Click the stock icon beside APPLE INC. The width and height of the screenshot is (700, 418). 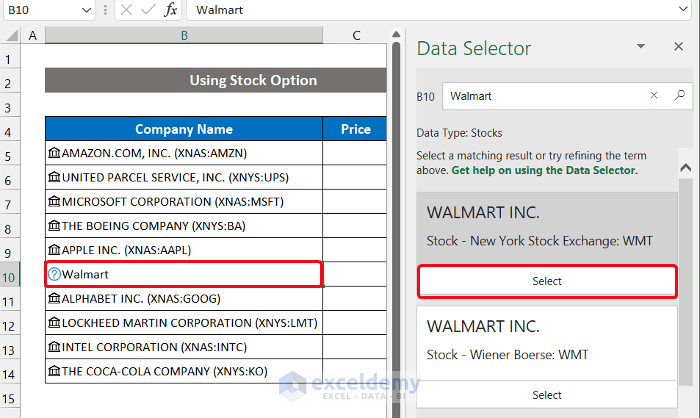point(54,250)
